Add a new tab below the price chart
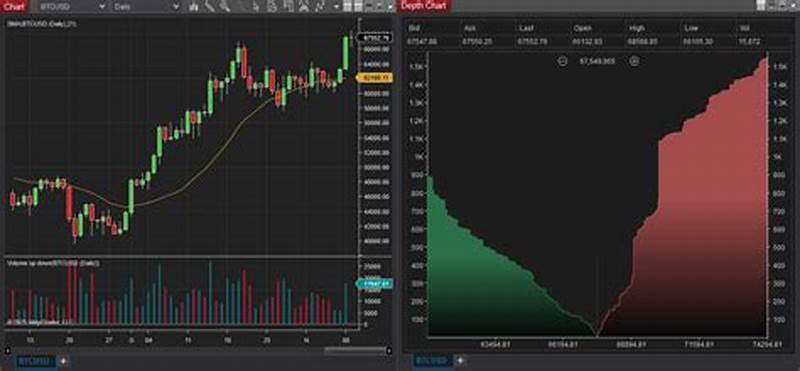The width and height of the screenshot is (800, 371). [63, 361]
